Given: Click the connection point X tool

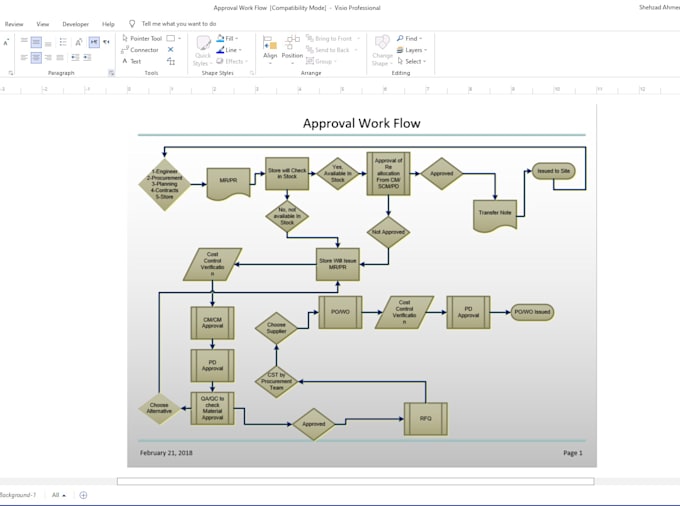Looking at the screenshot, I should pyautogui.click(x=171, y=50).
